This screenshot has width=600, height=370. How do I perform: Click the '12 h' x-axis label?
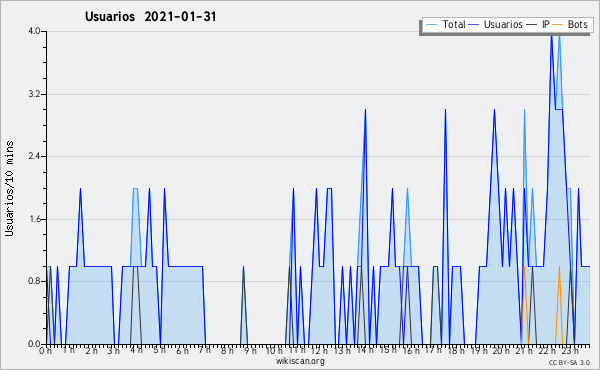click(319, 350)
